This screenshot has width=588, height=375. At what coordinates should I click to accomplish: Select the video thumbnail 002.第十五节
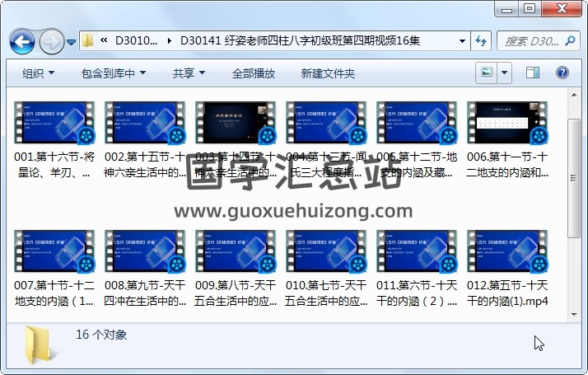[x=145, y=122]
